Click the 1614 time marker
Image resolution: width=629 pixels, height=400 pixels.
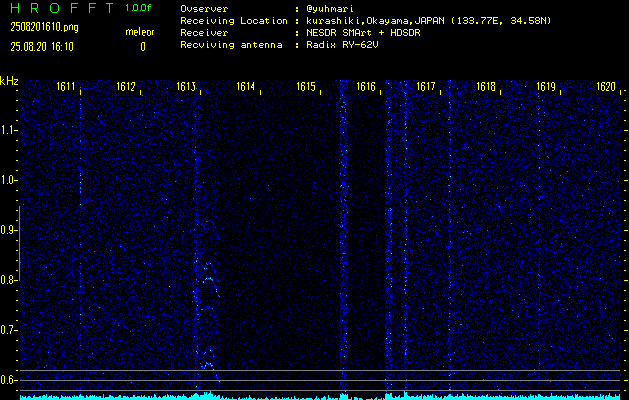[246, 86]
